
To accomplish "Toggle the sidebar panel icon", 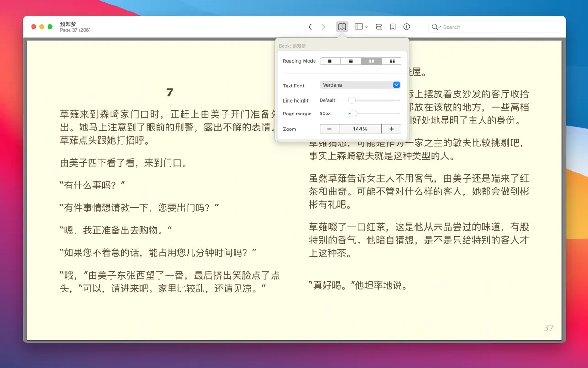I will [359, 27].
